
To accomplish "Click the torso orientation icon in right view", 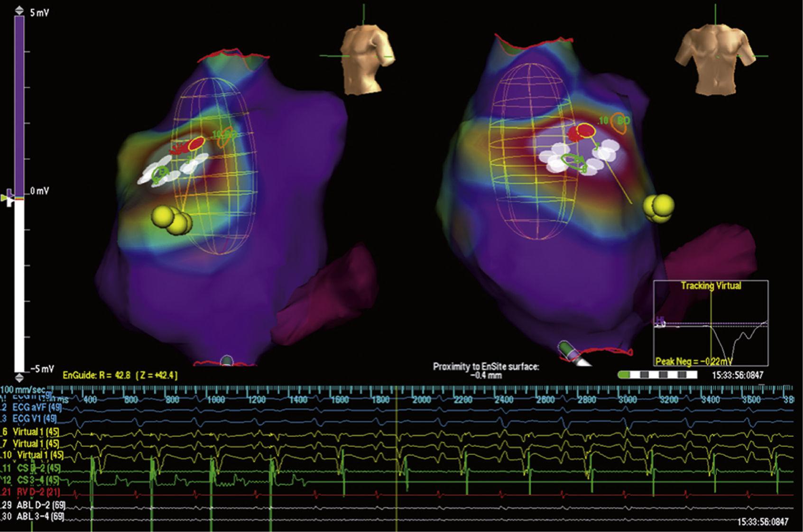I will click(716, 59).
